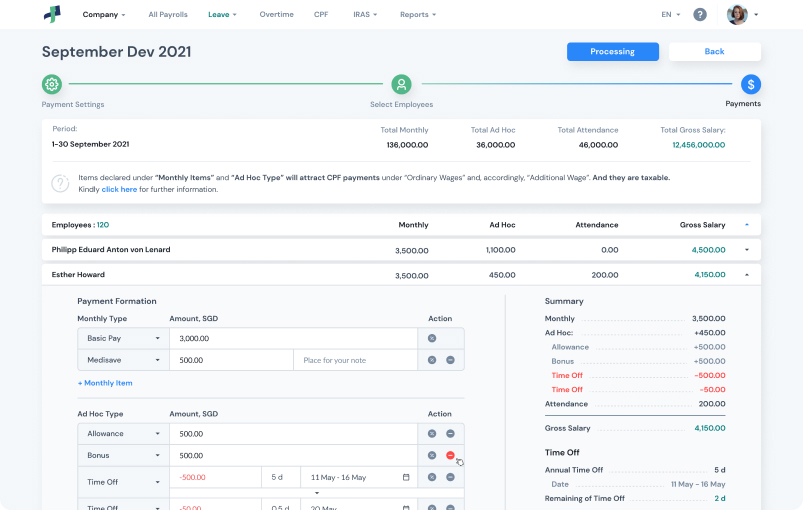Expand Philipp Eduard Anton von Lenard row

point(747,250)
